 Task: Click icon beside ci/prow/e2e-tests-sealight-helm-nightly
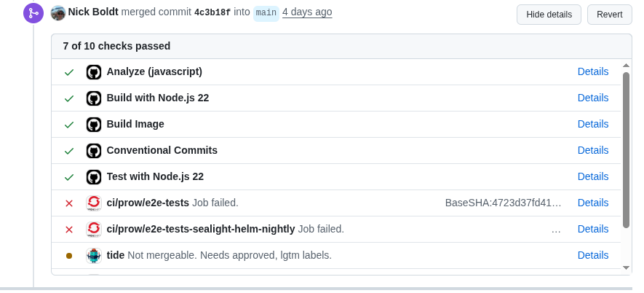[93, 230]
